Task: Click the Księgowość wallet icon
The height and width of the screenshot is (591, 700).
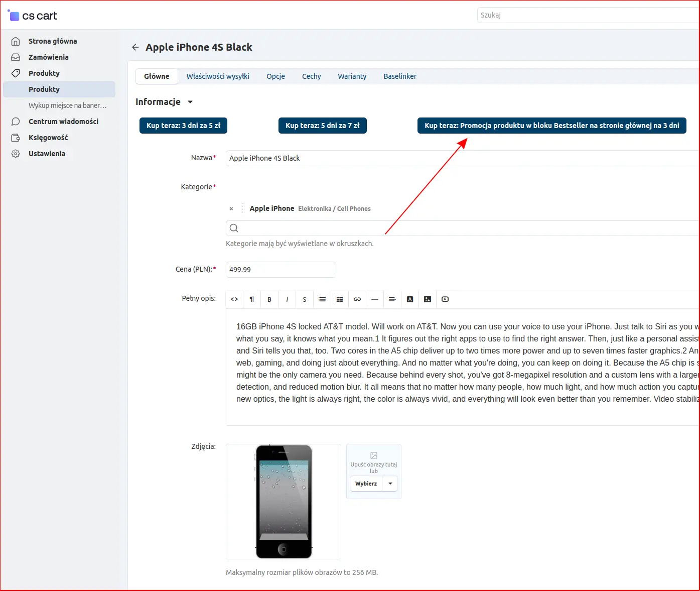Action: [x=16, y=138]
